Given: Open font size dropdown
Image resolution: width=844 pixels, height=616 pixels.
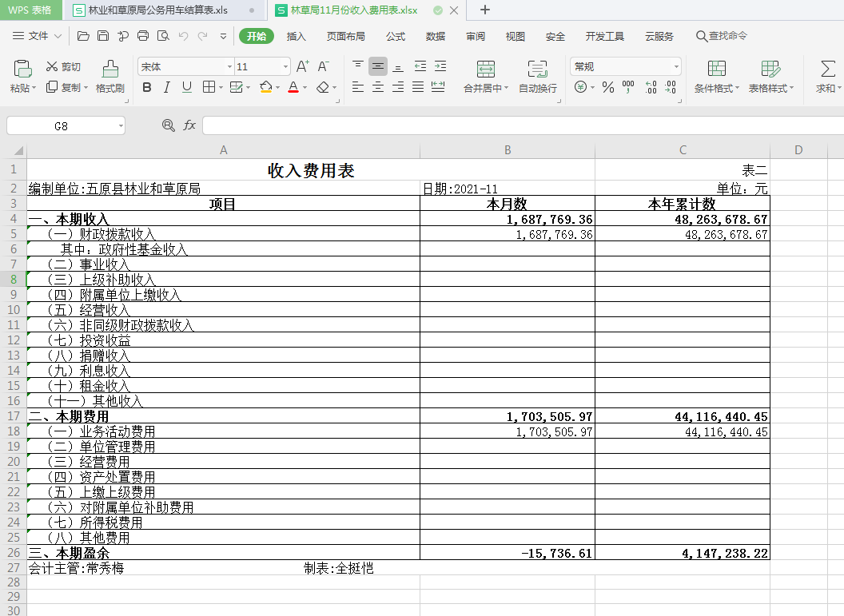Looking at the screenshot, I should pos(285,66).
